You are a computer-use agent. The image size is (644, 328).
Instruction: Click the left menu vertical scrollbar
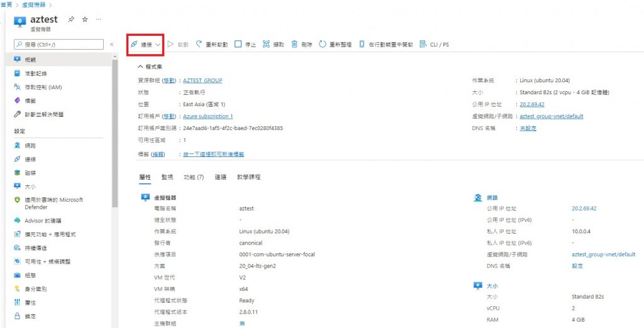[115, 133]
